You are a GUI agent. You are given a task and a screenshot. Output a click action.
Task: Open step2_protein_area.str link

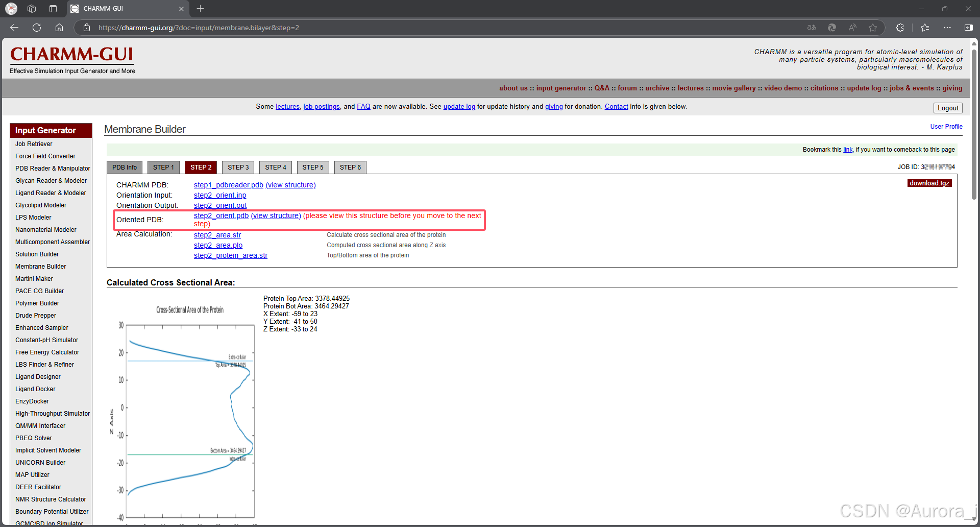[231, 255]
